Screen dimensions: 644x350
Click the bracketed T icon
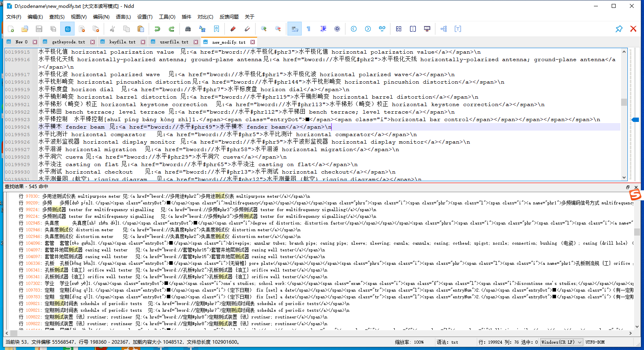coord(458,29)
